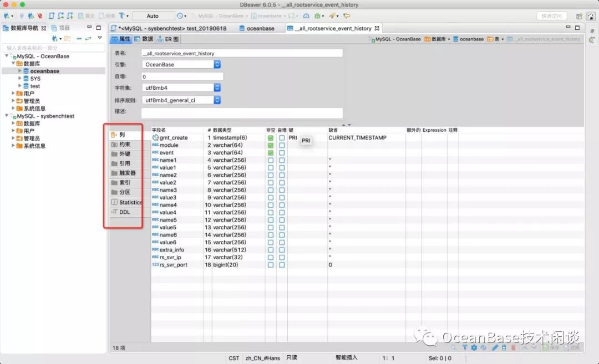Click the table name input field

click(242, 53)
